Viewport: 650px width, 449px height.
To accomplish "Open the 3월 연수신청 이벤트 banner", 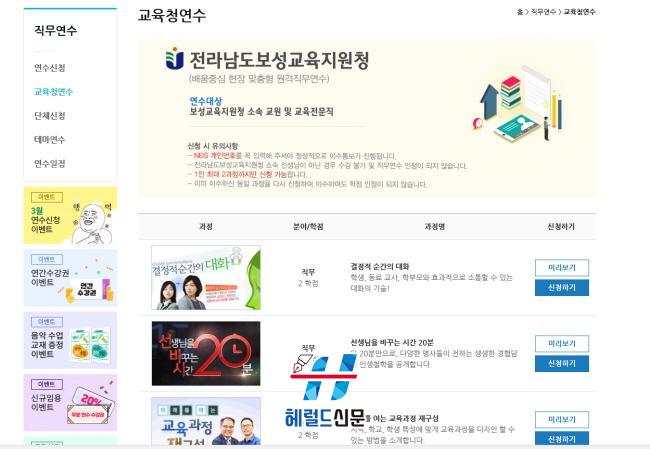I will tap(70, 216).
